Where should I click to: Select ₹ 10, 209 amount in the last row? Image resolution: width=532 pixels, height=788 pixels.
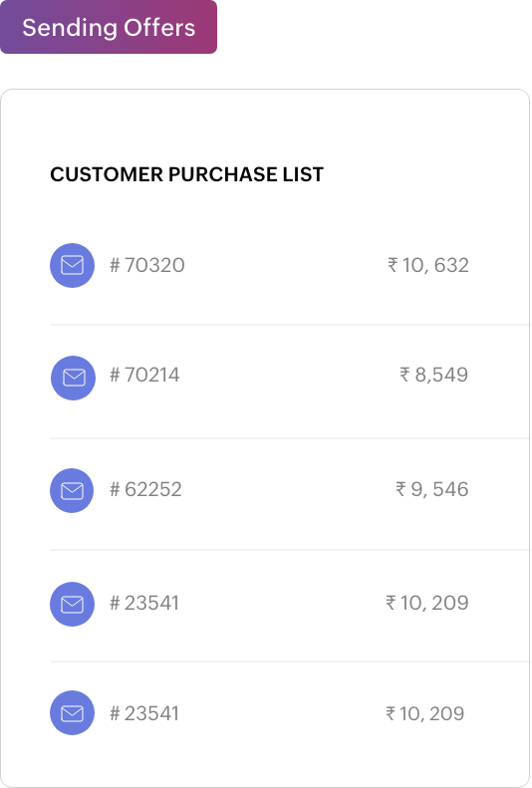pyautogui.click(x=425, y=713)
